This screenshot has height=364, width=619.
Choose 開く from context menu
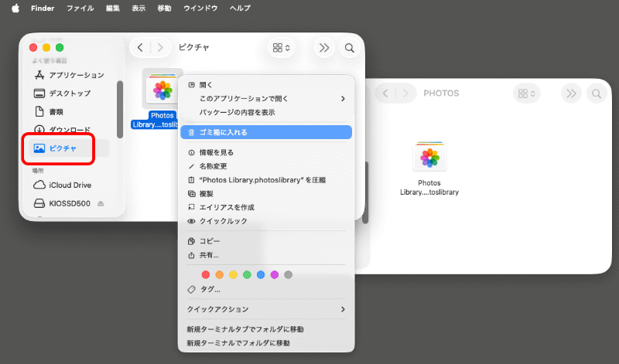point(266,85)
